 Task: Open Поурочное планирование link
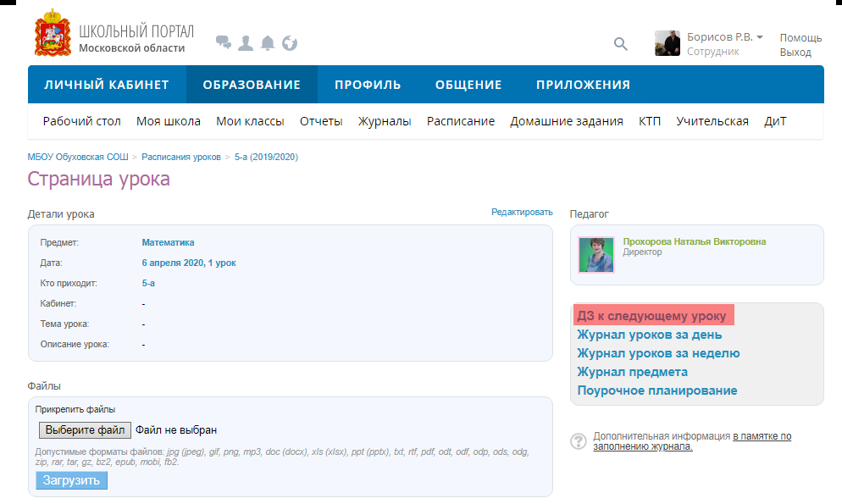(657, 390)
